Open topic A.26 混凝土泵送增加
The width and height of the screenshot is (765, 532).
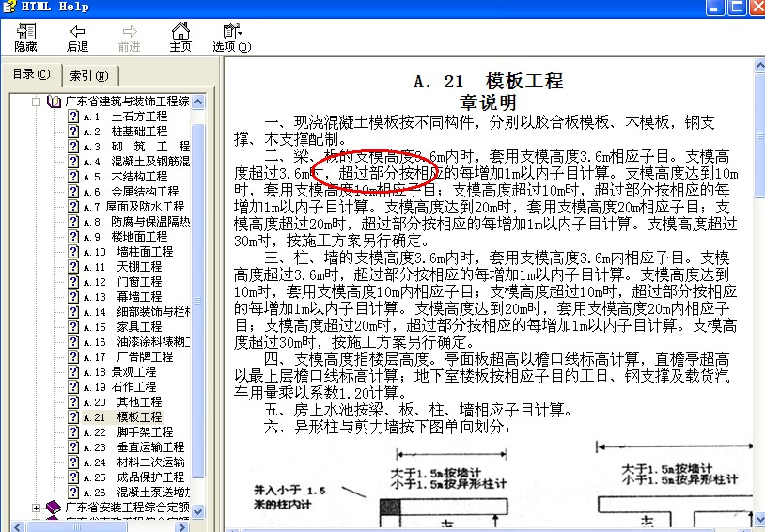pos(136,492)
